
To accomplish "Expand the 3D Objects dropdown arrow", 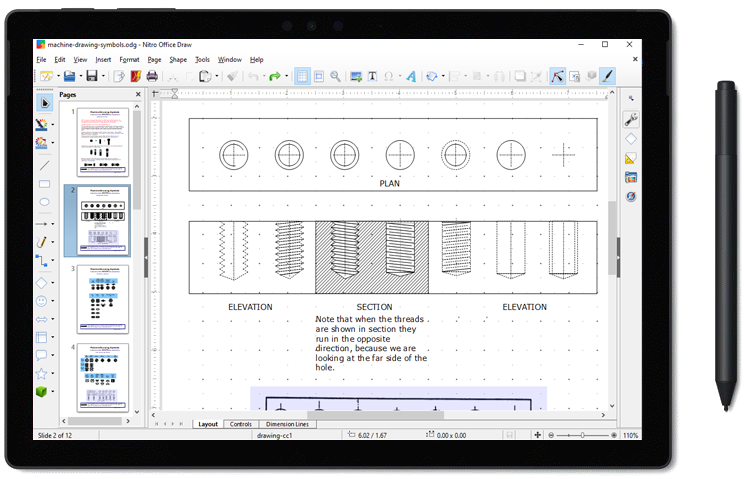I will tap(53, 392).
